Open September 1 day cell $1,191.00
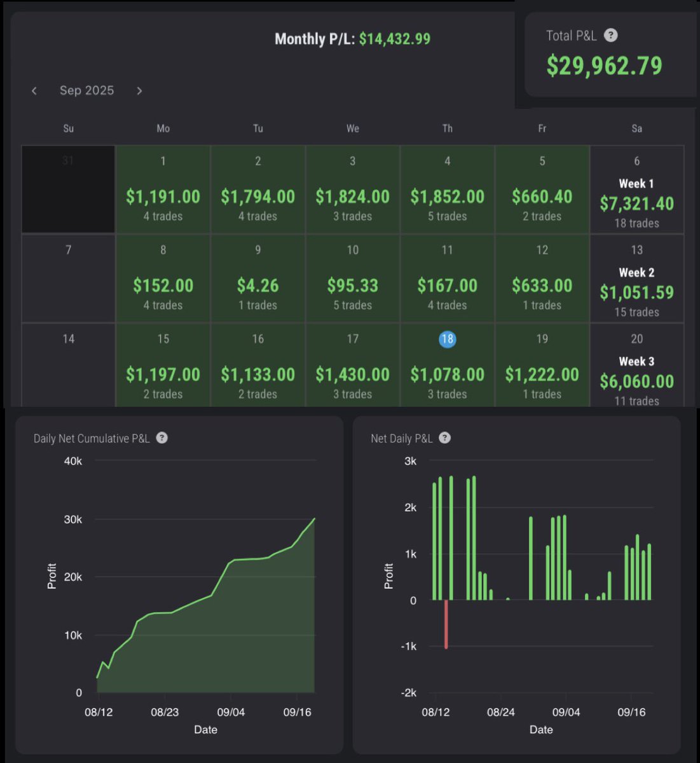The width and height of the screenshot is (700, 763). click(163, 189)
